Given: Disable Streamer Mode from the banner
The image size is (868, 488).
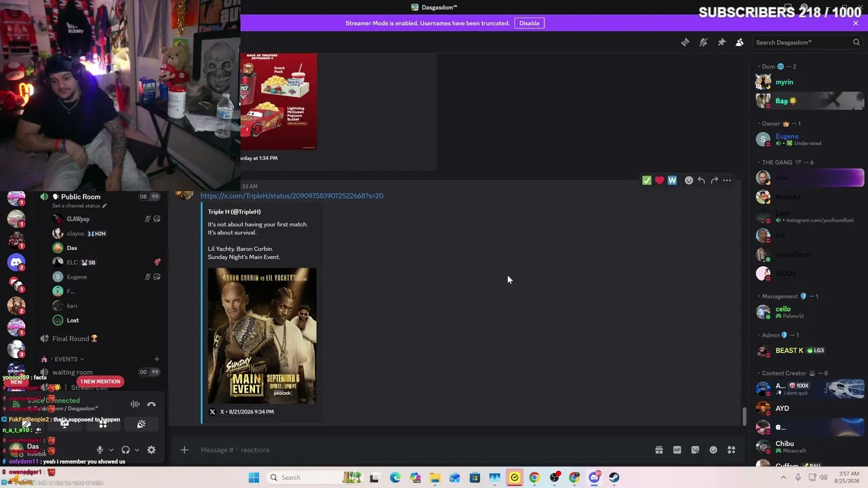Looking at the screenshot, I should (x=529, y=23).
